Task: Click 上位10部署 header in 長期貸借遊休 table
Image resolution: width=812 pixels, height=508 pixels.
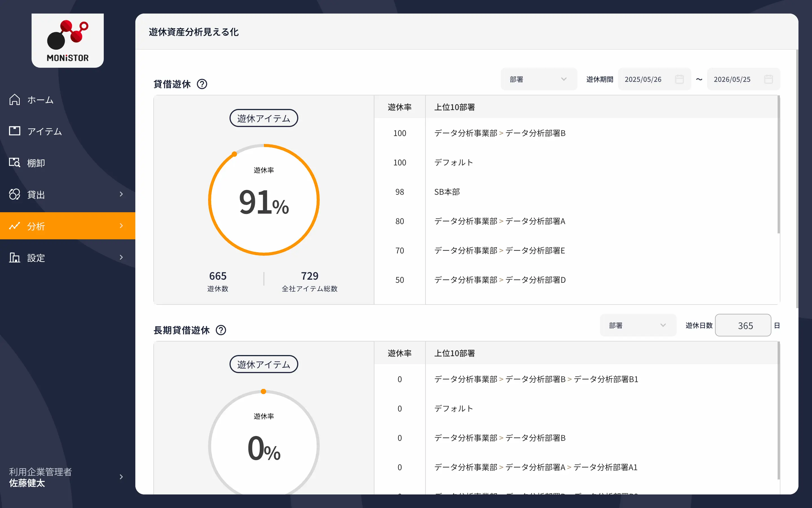Action: click(x=455, y=353)
